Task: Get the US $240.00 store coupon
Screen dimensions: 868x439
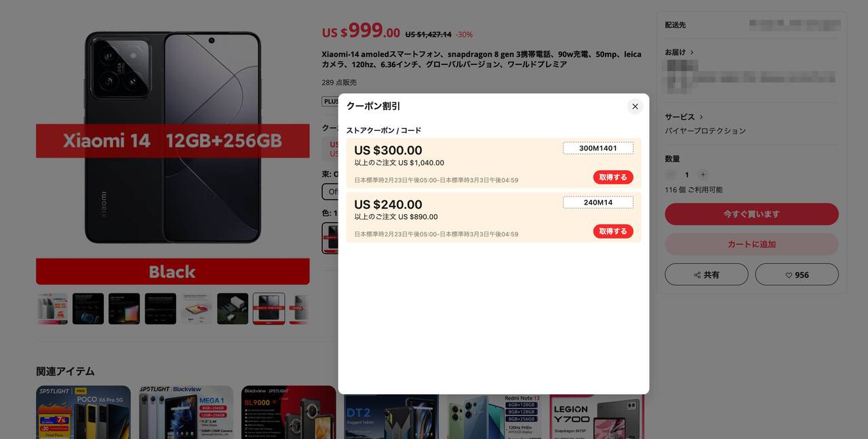Action: tap(613, 231)
